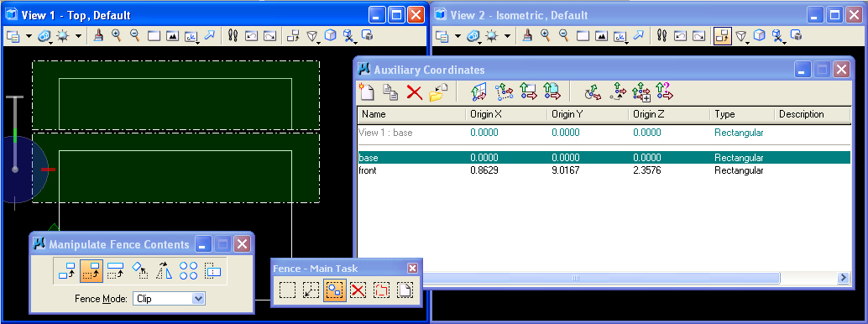Click red Delete ACS icon
Image resolution: width=868 pixels, height=324 pixels.
(x=414, y=92)
